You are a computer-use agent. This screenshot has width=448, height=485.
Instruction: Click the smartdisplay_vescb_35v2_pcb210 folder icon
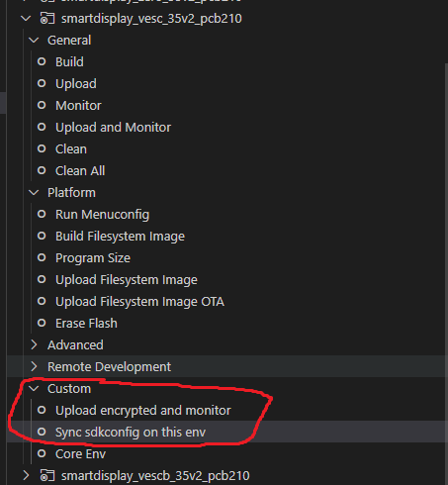pyautogui.click(x=47, y=476)
